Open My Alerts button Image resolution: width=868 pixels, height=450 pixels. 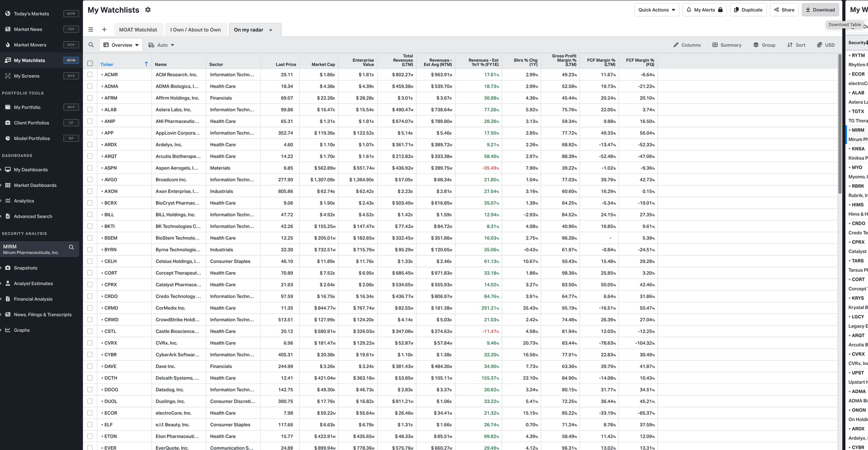[x=704, y=10]
